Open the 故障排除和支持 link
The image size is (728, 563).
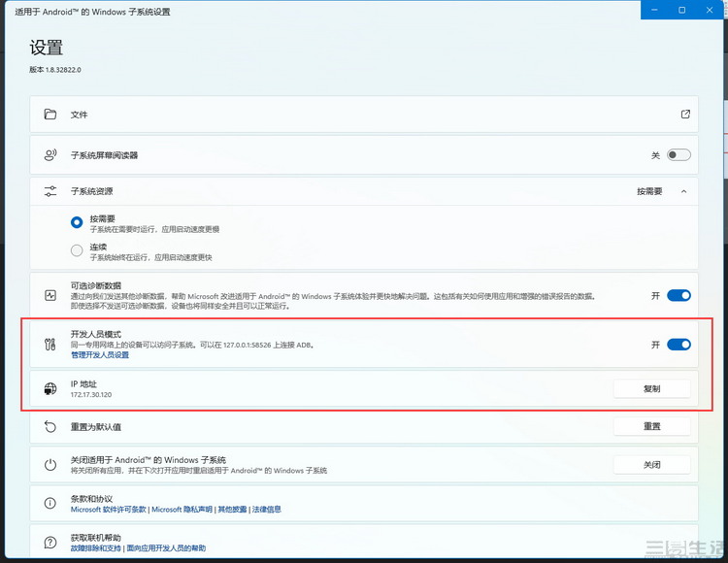pyautogui.click(x=96, y=548)
